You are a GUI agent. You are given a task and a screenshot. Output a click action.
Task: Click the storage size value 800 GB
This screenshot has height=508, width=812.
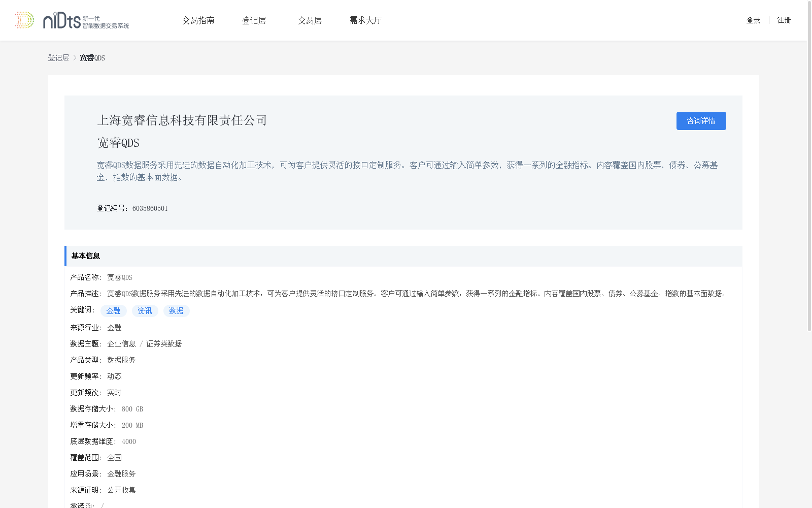(132, 409)
